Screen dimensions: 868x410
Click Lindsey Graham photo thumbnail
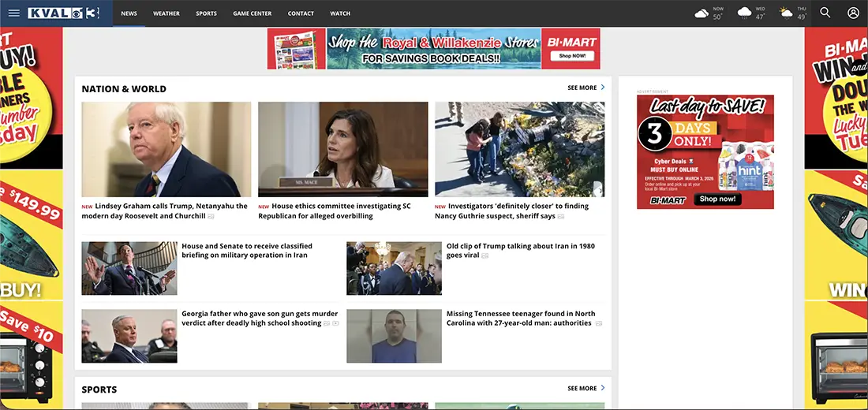[x=166, y=149]
